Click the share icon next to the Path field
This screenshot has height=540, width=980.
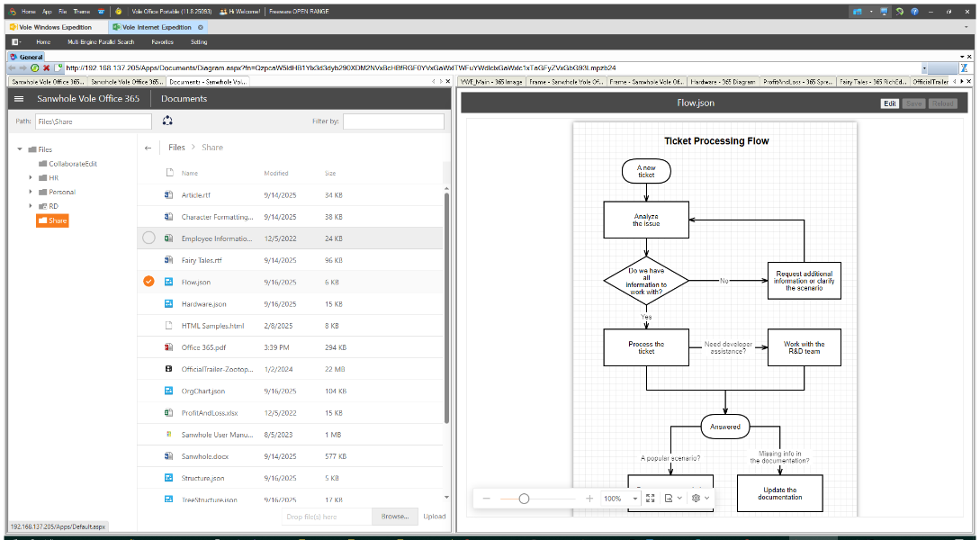(x=167, y=121)
